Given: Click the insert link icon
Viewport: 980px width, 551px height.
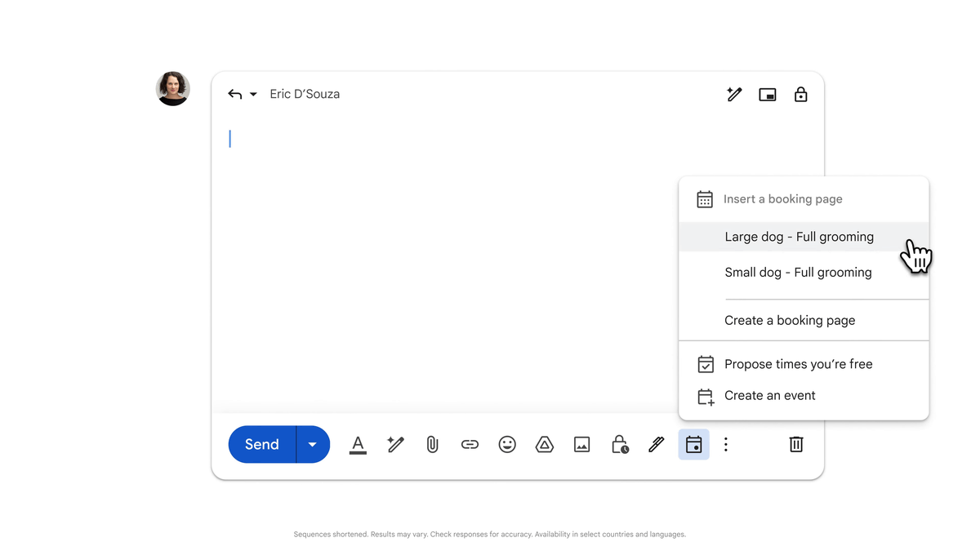Looking at the screenshot, I should 470,445.
